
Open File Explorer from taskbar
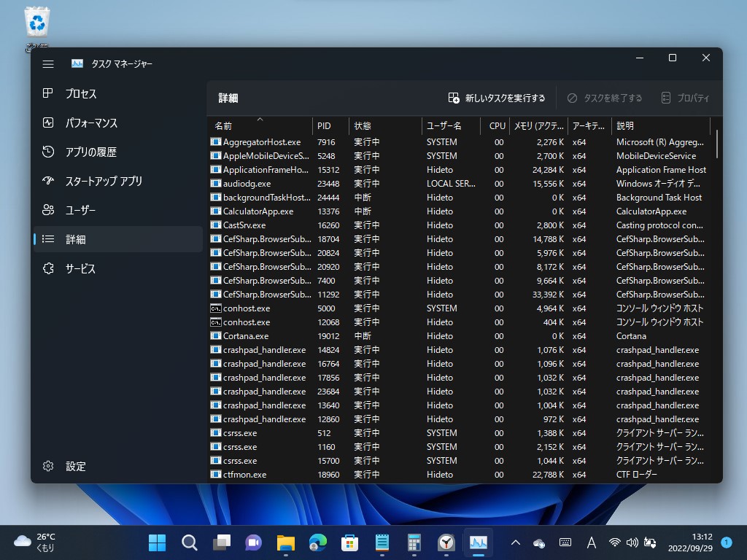285,542
